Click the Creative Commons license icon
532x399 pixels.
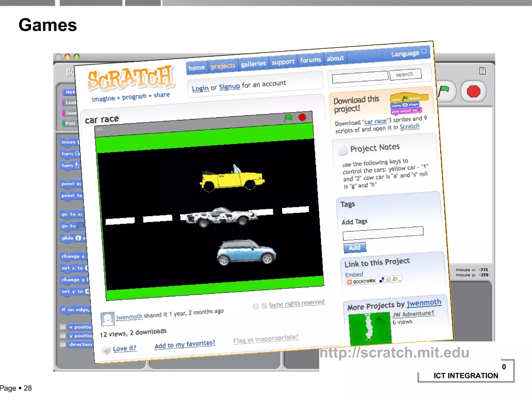[x=255, y=307]
